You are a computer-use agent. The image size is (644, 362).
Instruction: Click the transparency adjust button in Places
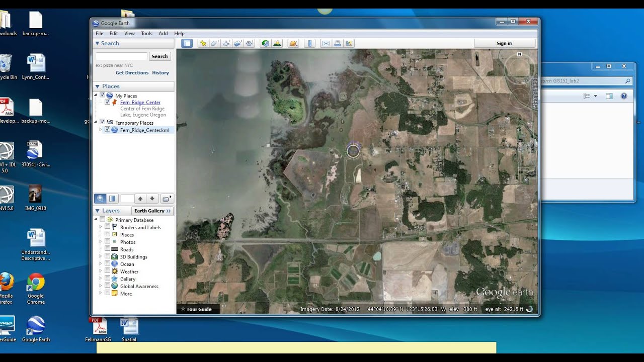coord(112,199)
